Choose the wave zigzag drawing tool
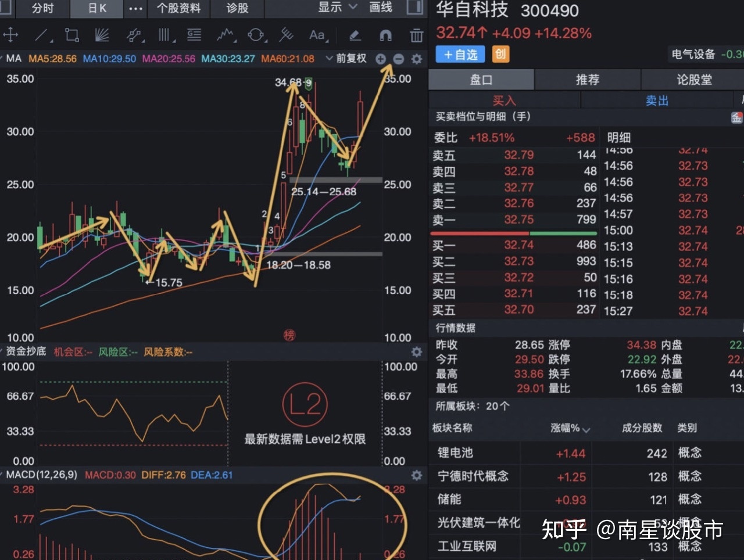Screen dimensions: 744x560 point(223,35)
